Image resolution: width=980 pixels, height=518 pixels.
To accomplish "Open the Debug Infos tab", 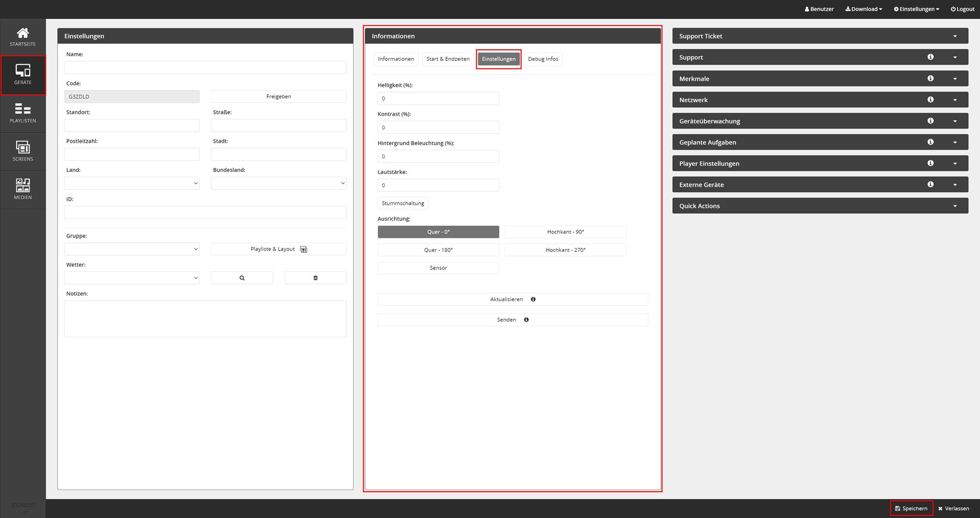I will [x=543, y=59].
